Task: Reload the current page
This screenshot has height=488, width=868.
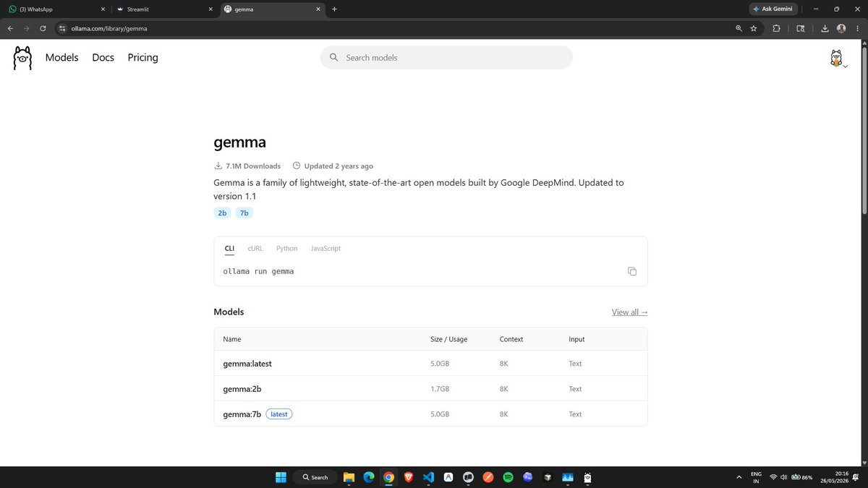Action: click(43, 28)
